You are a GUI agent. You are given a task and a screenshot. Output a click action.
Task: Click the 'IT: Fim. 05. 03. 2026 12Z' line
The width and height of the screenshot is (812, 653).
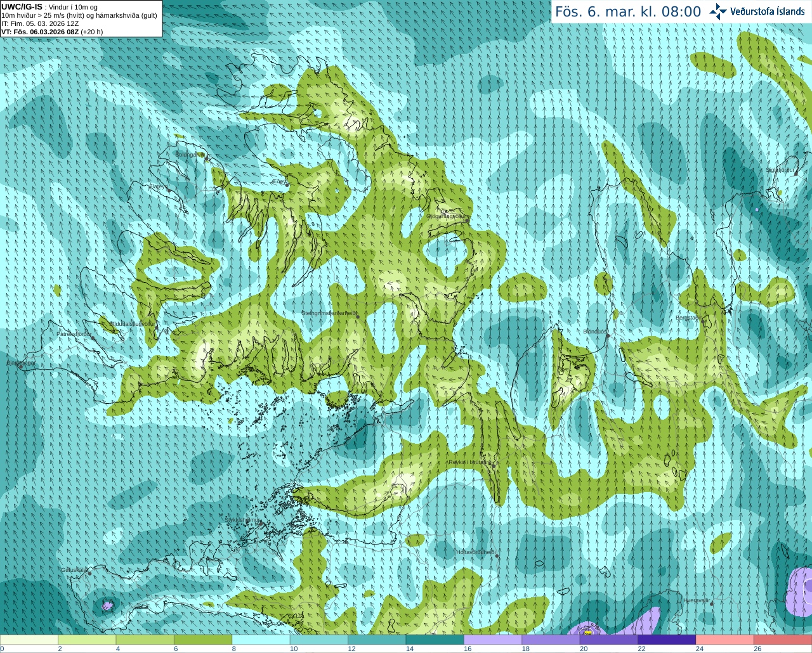pos(40,23)
